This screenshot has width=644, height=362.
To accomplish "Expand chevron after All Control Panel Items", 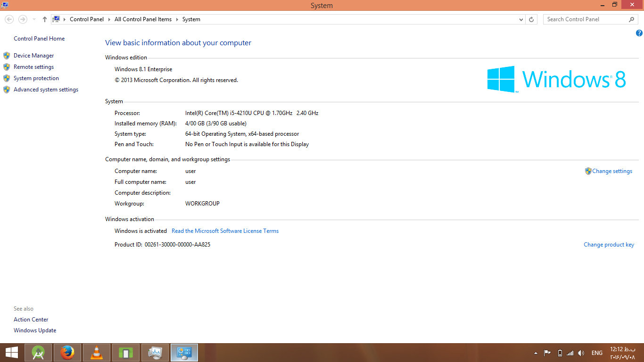I will point(177,19).
